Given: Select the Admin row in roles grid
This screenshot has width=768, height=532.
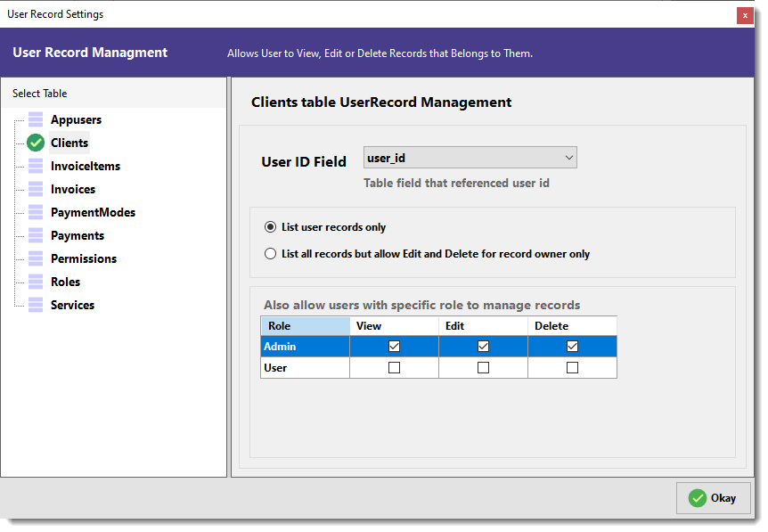Looking at the screenshot, I should (438, 347).
